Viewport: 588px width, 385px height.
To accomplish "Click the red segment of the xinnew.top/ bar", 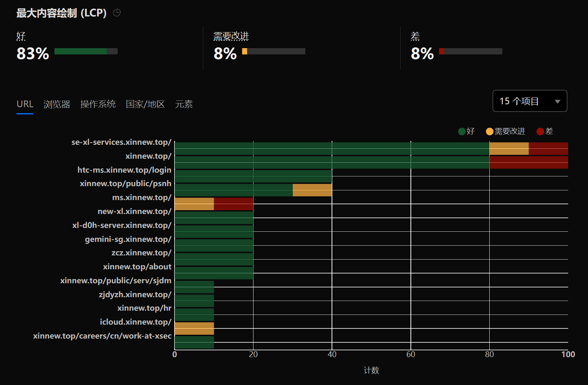I will (x=529, y=163).
